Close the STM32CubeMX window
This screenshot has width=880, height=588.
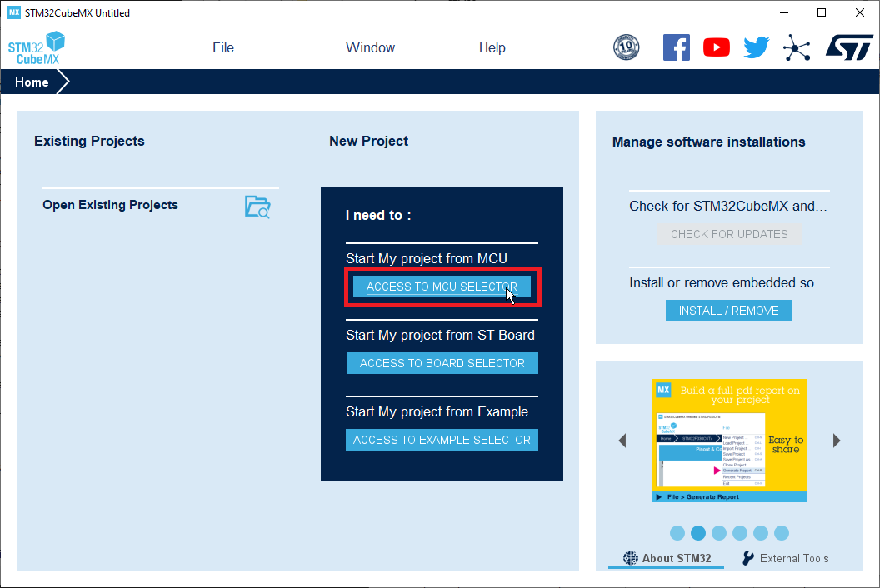pyautogui.click(x=860, y=12)
